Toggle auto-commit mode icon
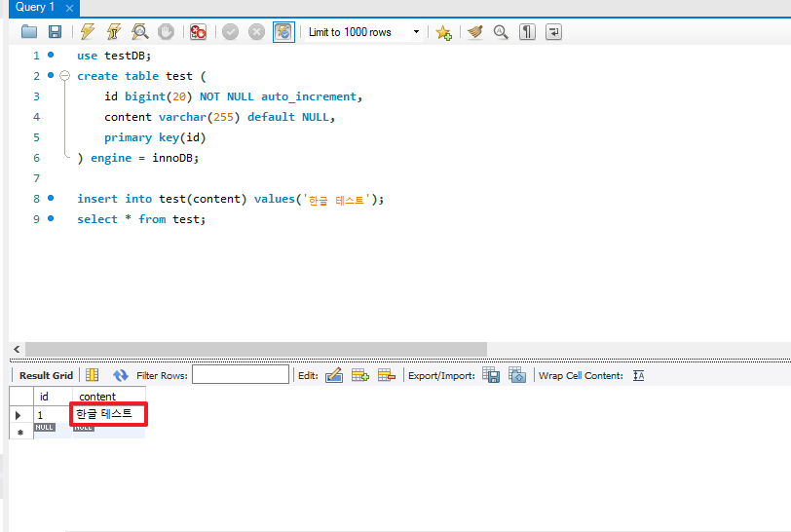This screenshot has width=791, height=532. click(283, 32)
